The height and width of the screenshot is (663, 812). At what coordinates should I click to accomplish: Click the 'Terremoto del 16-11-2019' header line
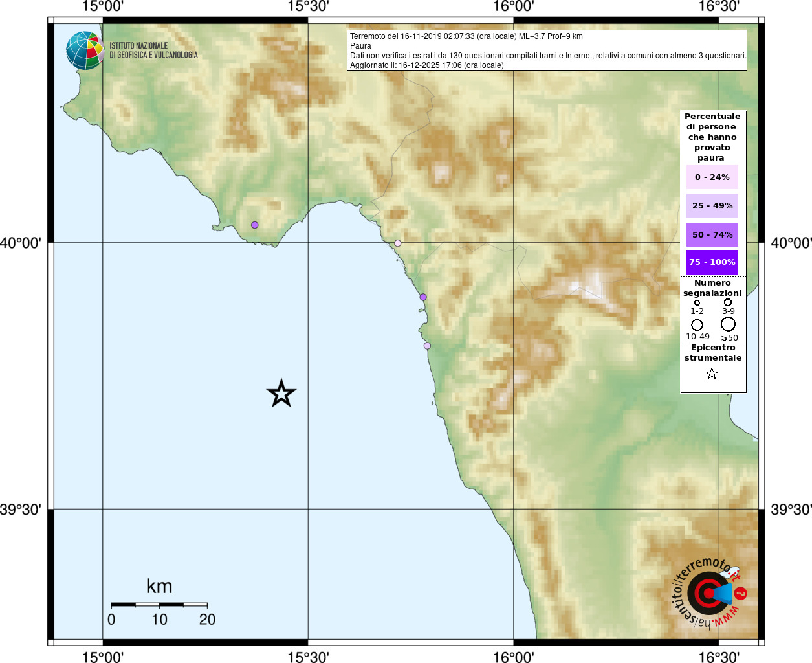[x=466, y=36]
